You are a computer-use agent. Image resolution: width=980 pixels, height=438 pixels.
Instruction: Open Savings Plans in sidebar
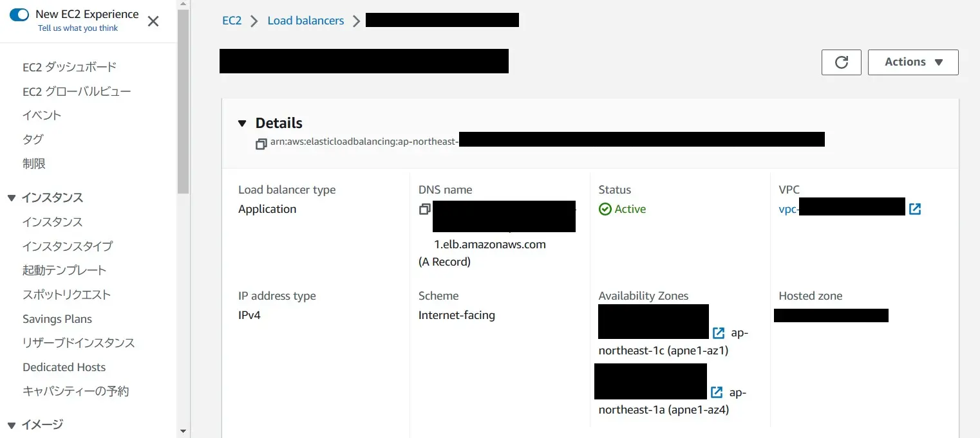click(57, 319)
